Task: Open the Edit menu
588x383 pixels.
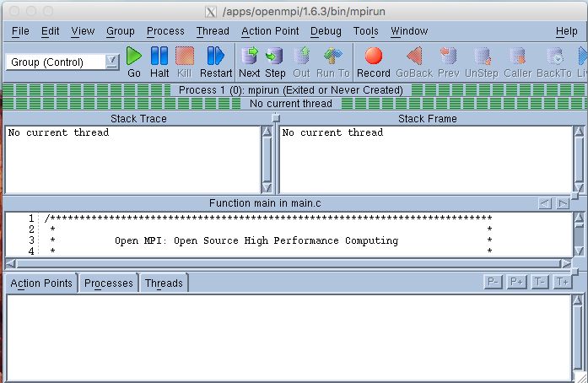Action: tap(51, 31)
